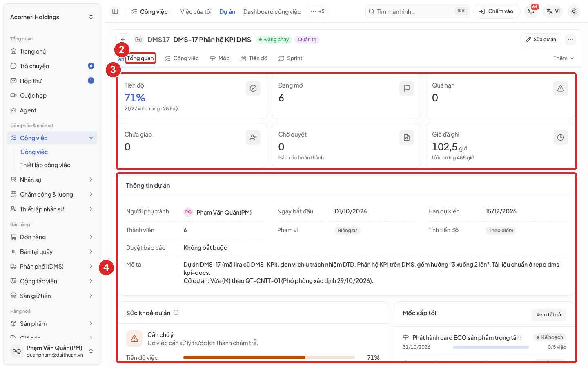Screen dimensions: 588x368
Task: Click the Chấm vào check-in button
Action: point(497,11)
